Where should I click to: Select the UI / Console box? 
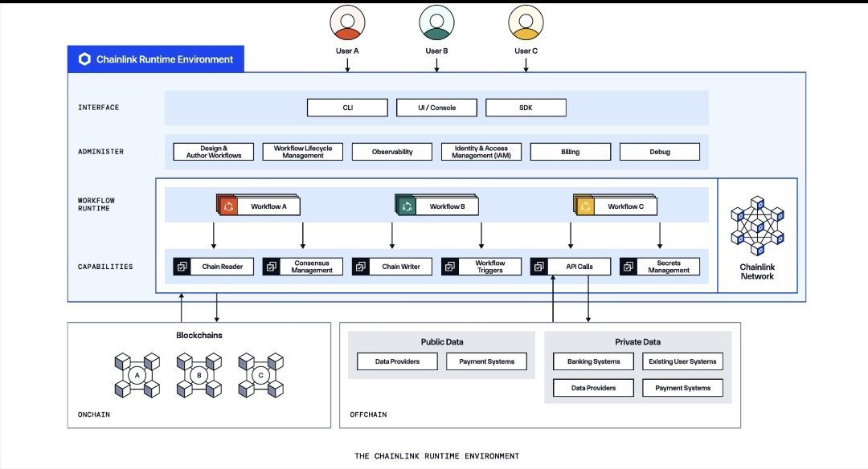click(x=436, y=108)
